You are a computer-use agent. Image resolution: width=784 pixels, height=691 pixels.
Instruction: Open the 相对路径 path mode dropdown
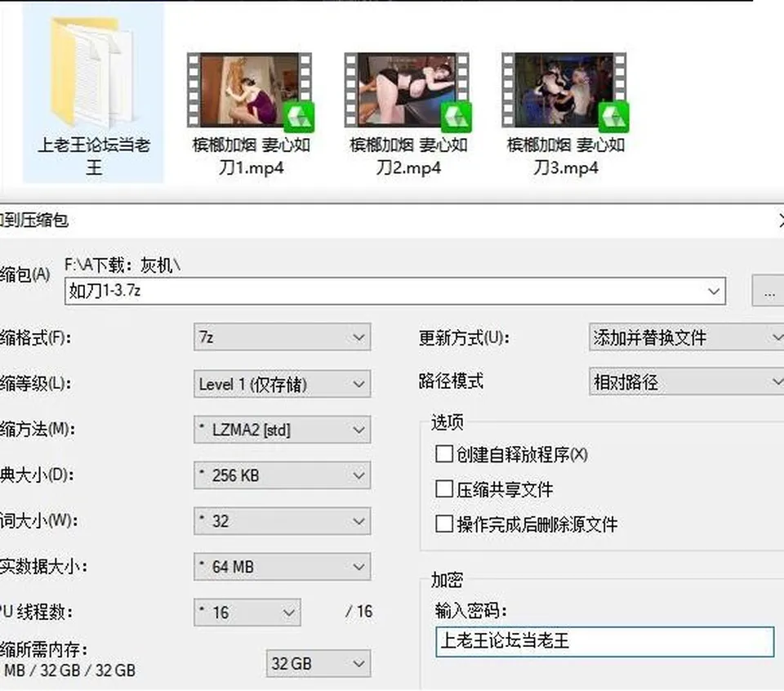click(x=687, y=382)
